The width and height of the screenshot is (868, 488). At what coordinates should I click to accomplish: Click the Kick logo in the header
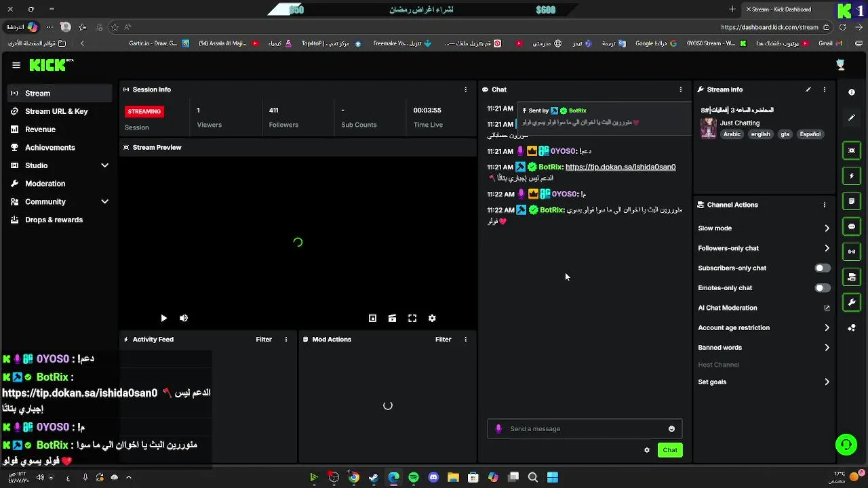click(x=51, y=65)
